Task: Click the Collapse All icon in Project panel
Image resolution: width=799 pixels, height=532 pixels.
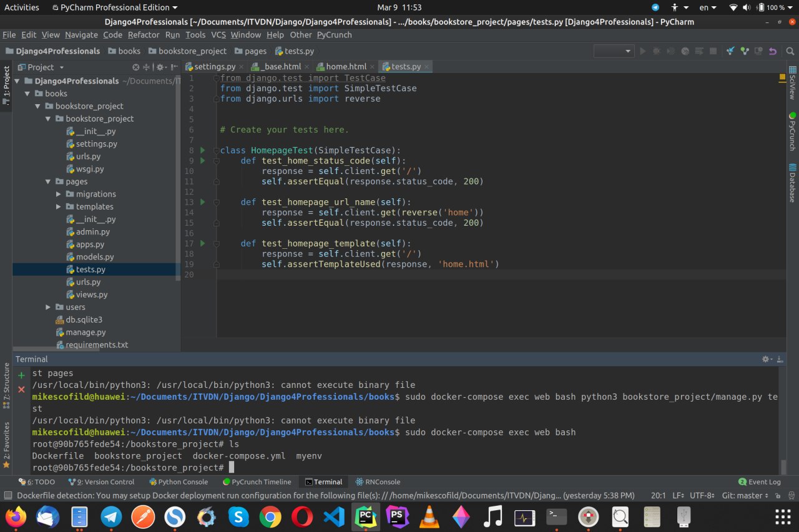Action: (x=147, y=67)
